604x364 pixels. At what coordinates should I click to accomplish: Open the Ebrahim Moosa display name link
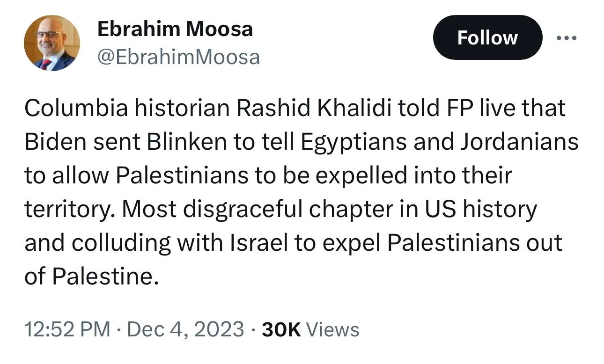pyautogui.click(x=175, y=29)
